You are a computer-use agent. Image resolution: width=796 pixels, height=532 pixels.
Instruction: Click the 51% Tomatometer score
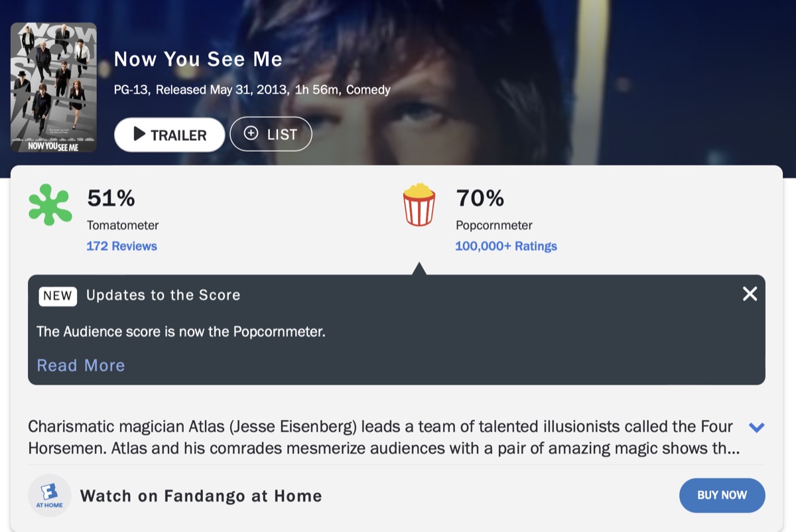click(x=111, y=198)
